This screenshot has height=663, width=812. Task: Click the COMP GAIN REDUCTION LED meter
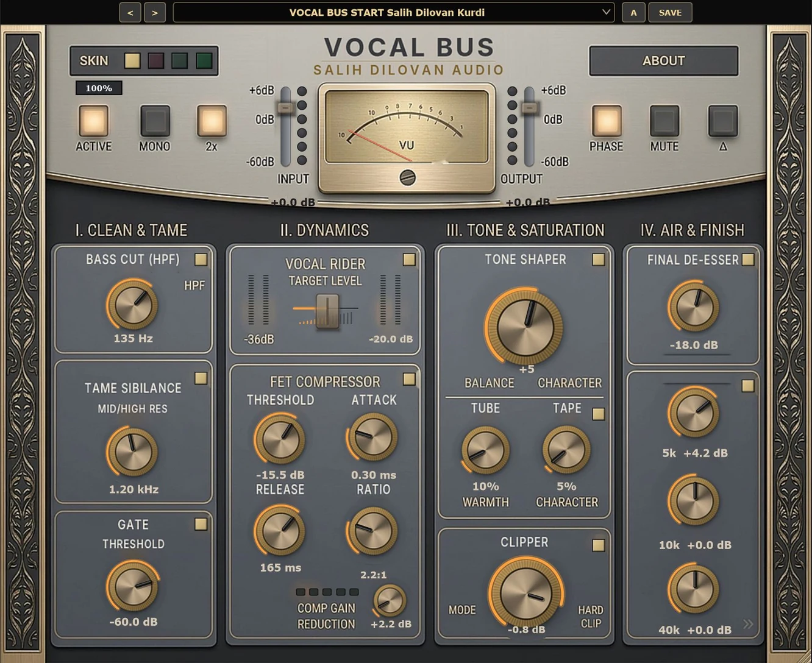tap(327, 592)
